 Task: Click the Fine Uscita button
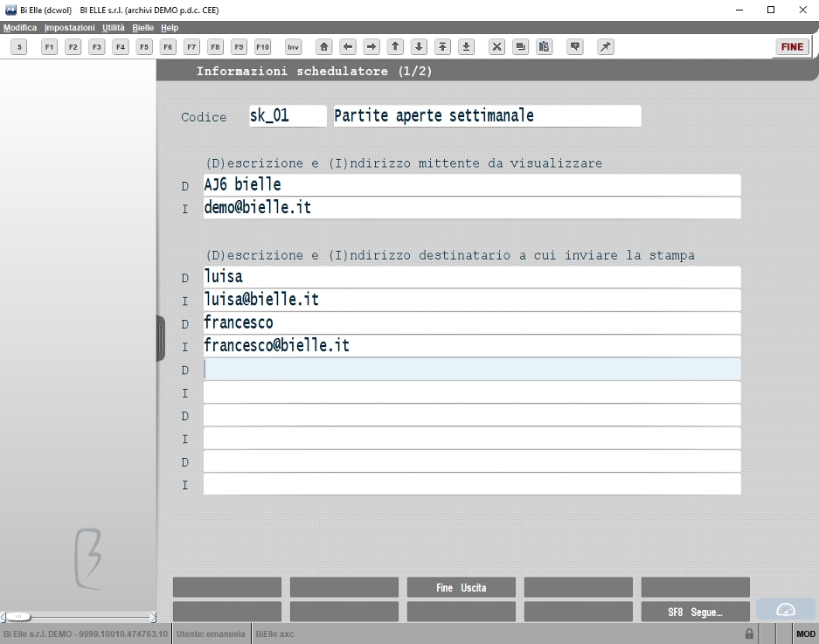pyautogui.click(x=462, y=587)
